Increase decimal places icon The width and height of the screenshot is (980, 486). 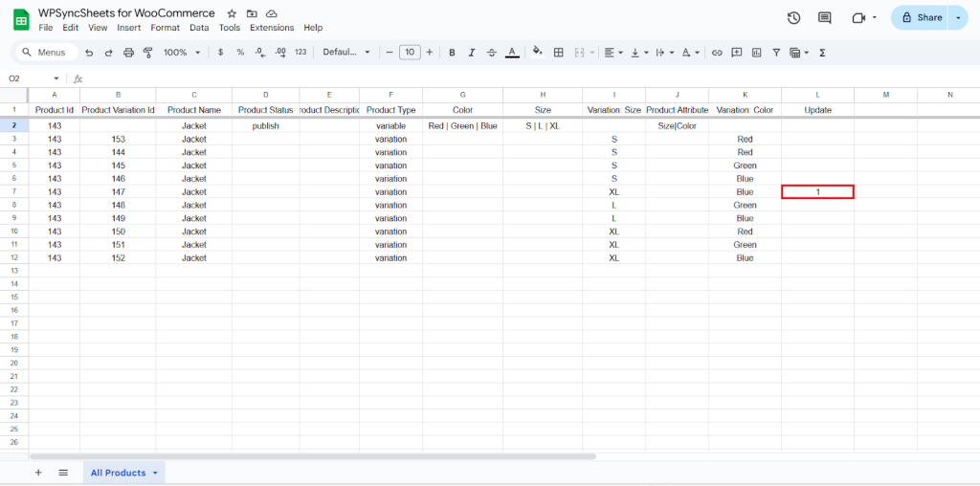pyautogui.click(x=280, y=53)
